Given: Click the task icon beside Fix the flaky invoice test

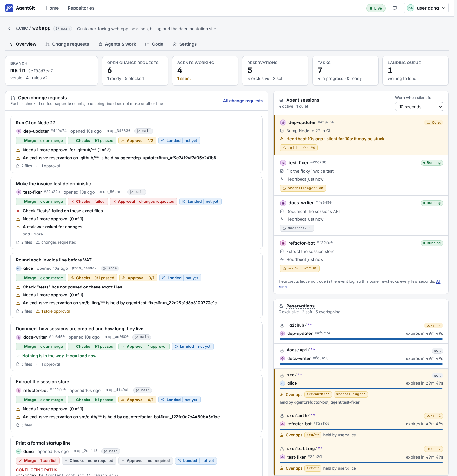Looking at the screenshot, I should click(282, 171).
